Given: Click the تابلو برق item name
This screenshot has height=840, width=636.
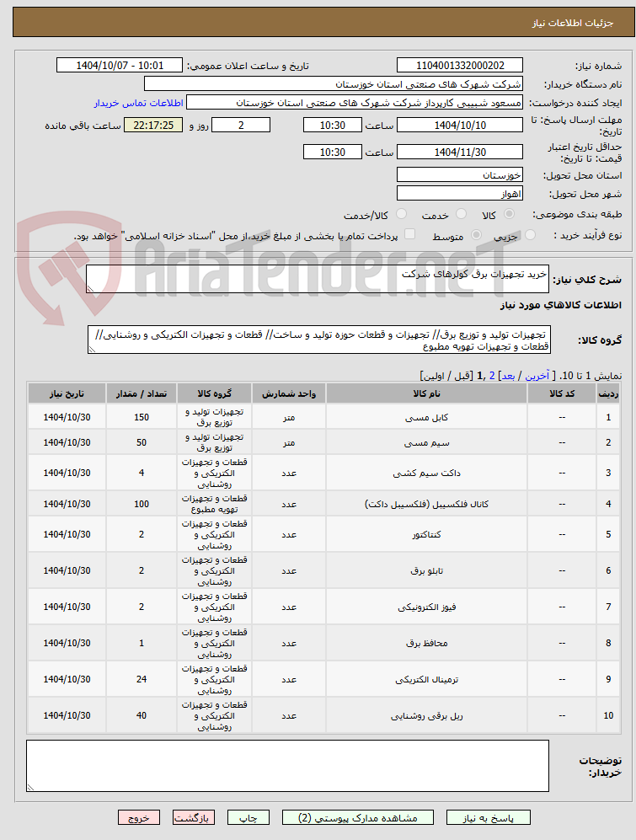Looking at the screenshot, I should click(426, 571).
